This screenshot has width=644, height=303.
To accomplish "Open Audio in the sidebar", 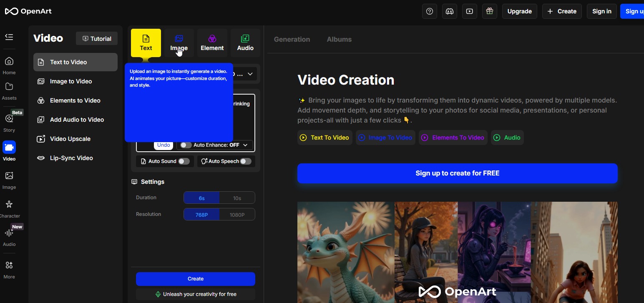I will tap(9, 237).
